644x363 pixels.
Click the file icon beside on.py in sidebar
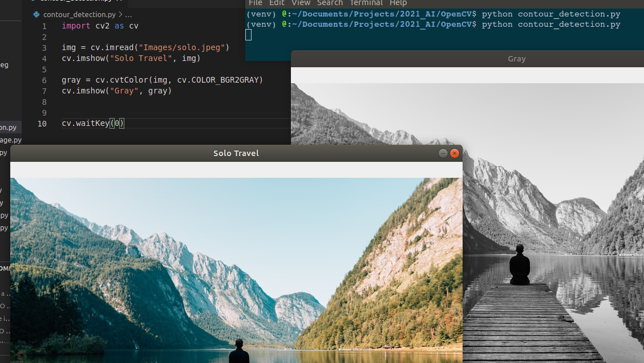[1, 127]
